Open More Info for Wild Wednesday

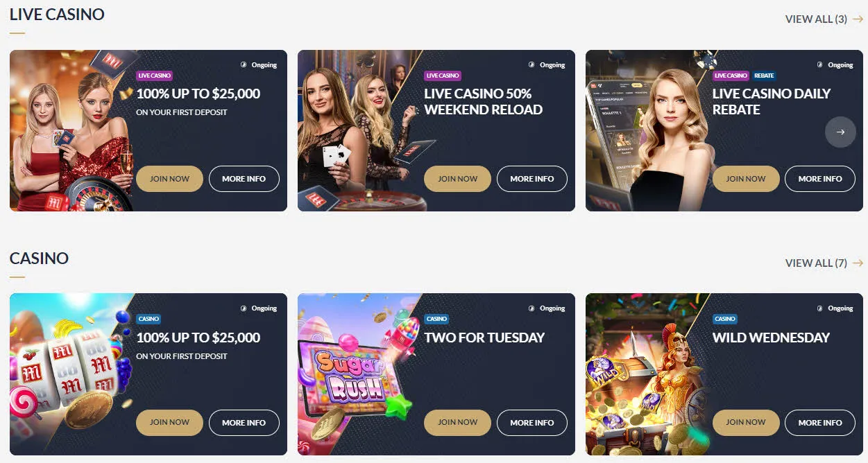click(820, 422)
